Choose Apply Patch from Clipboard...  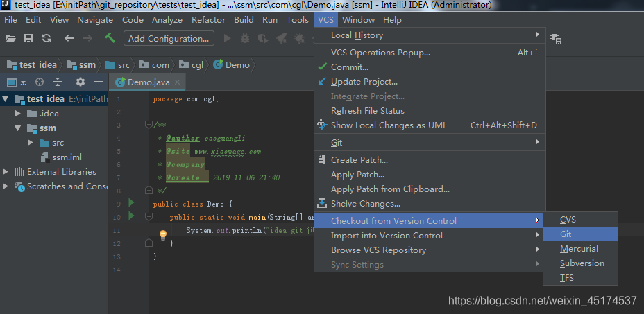[x=430, y=189]
